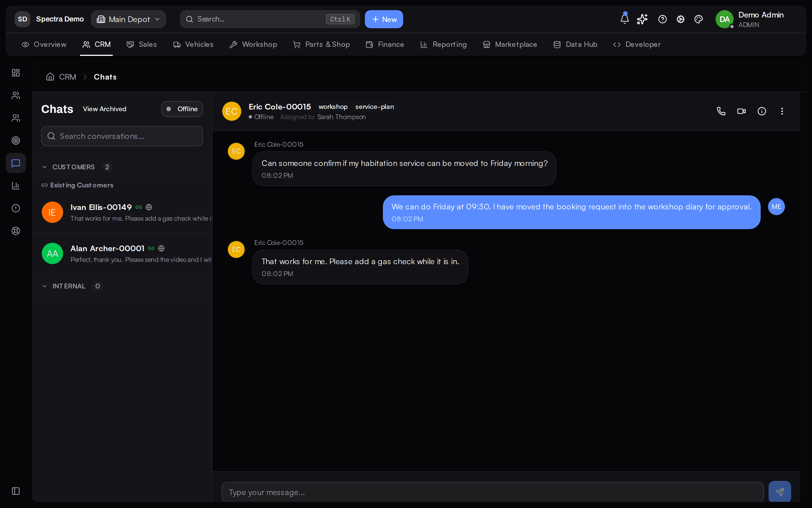This screenshot has width=812, height=508.
Task: Switch to the Overview tab
Action: click(44, 44)
